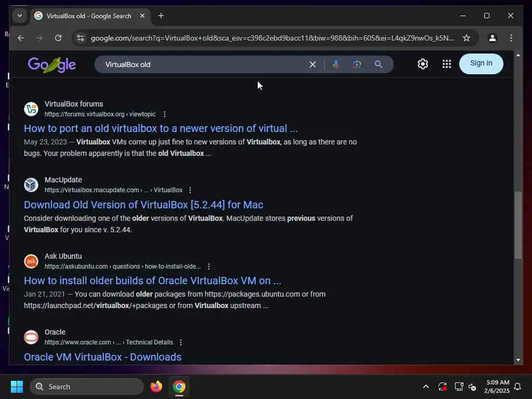532x399 pixels.
Task: Click the askubuntu.com URL text
Action: [123, 267]
